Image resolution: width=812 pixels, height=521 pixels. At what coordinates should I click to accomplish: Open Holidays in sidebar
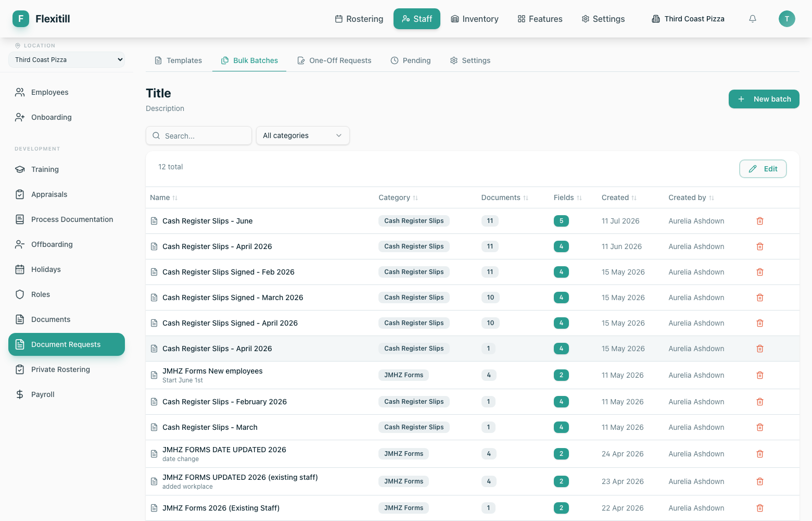(67, 269)
